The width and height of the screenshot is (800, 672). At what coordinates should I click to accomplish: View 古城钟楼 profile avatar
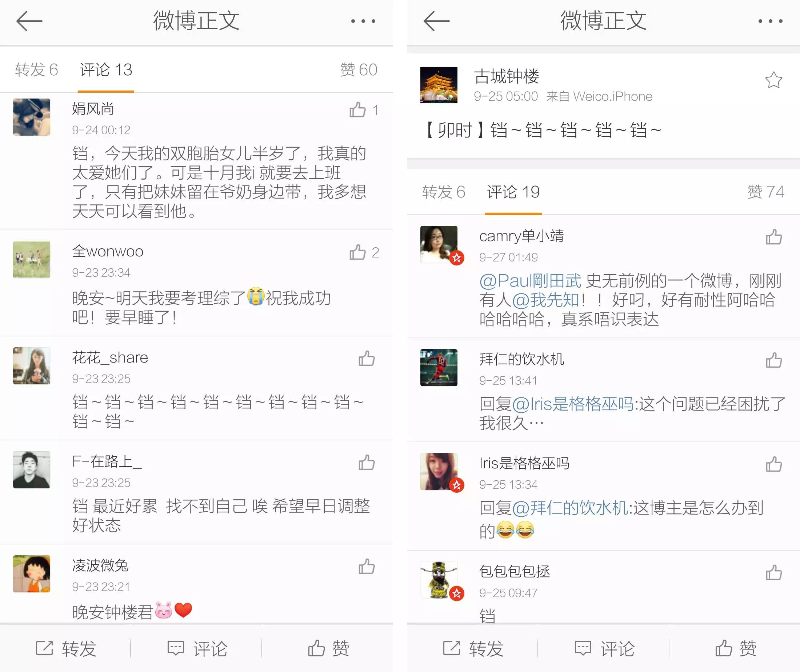click(439, 85)
